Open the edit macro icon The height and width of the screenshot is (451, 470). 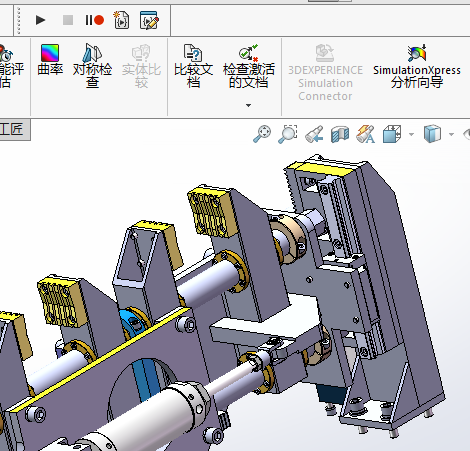pyautogui.click(x=149, y=20)
